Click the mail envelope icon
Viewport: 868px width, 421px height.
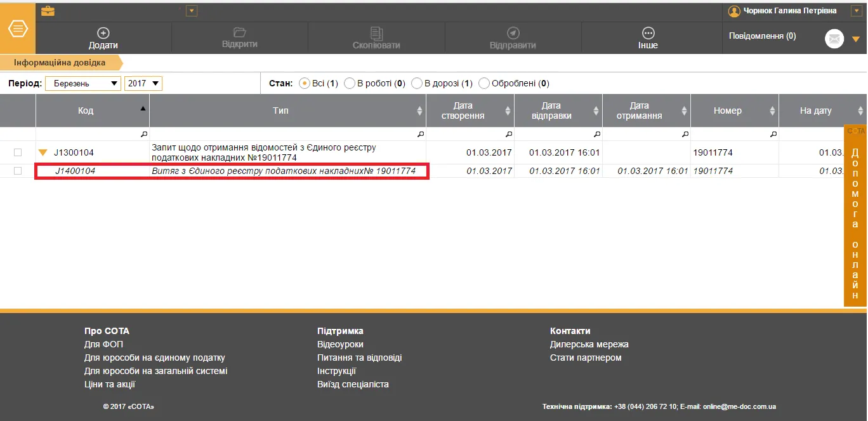pyautogui.click(x=834, y=39)
